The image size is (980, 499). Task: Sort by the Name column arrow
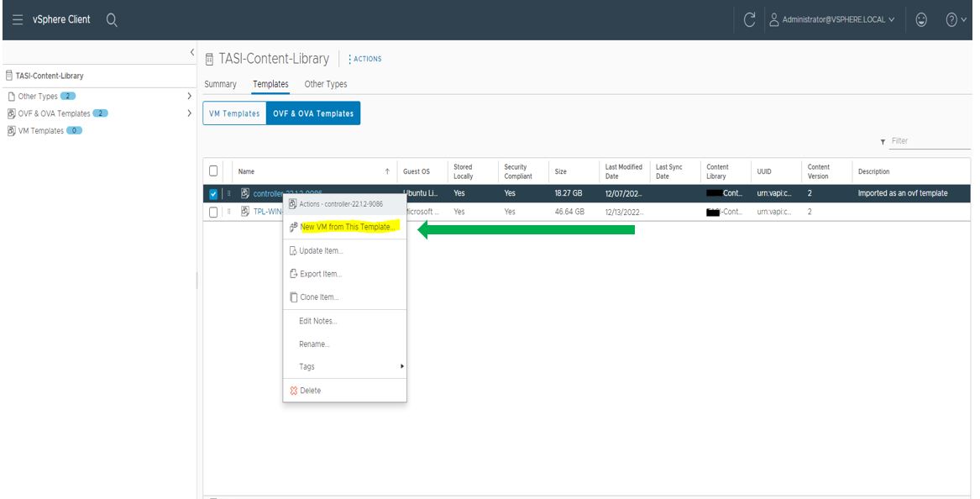[x=387, y=171]
